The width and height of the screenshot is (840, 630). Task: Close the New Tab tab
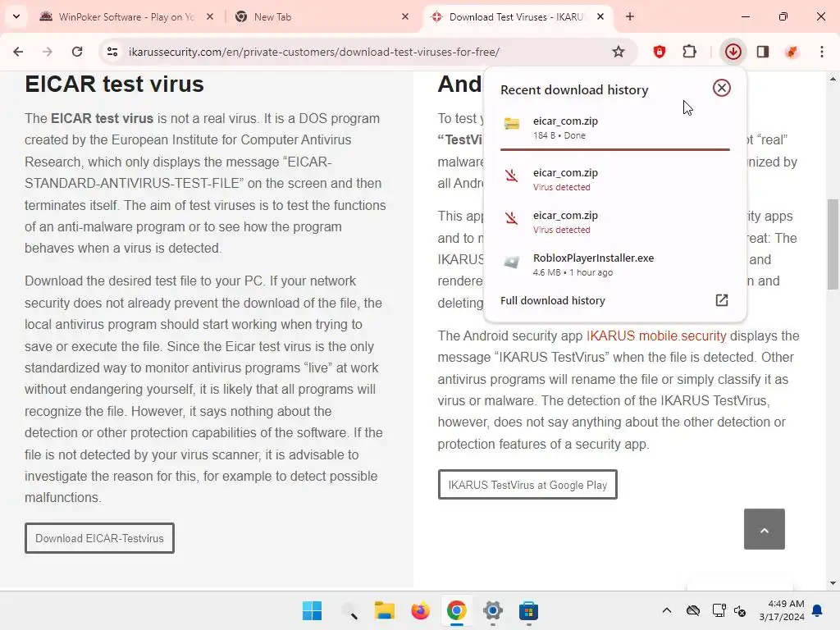[405, 16]
